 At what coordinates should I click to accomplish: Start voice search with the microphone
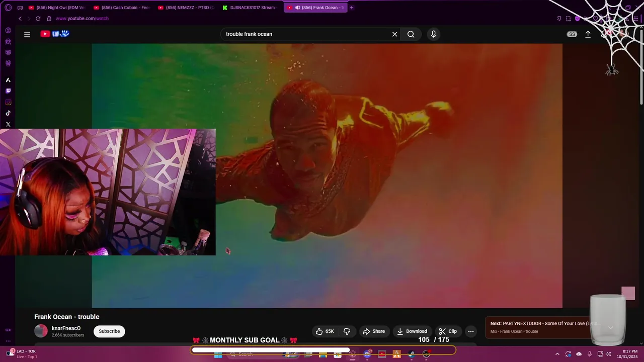pyautogui.click(x=434, y=34)
